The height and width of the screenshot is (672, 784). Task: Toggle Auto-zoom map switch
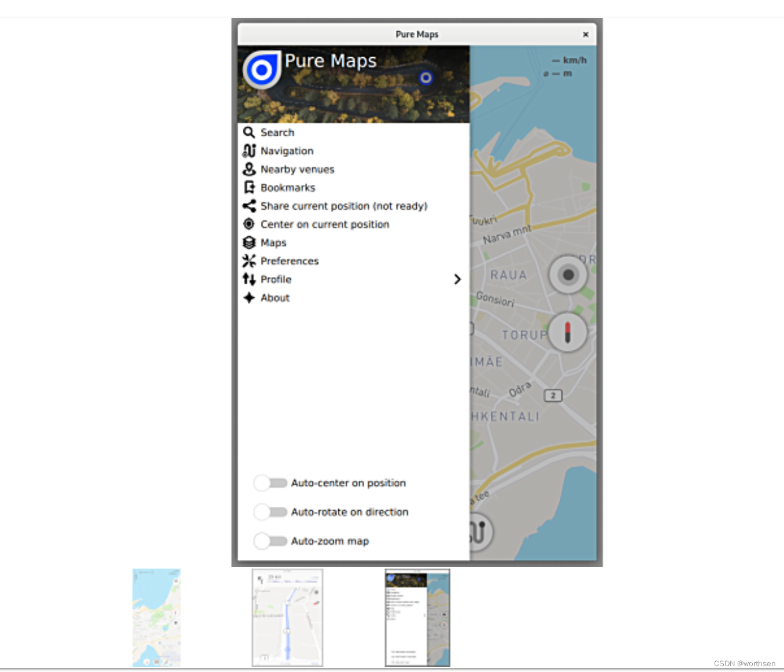pos(271,541)
